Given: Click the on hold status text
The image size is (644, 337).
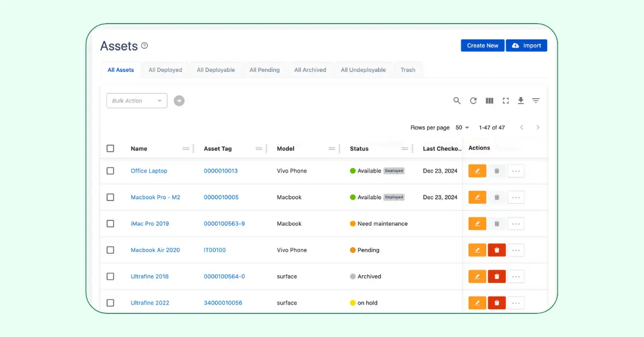Looking at the screenshot, I should click(368, 303).
